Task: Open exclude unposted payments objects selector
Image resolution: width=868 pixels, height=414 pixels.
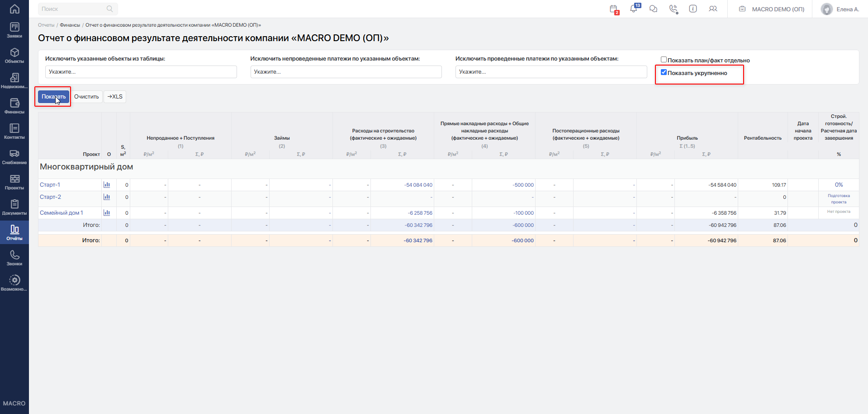Action: click(346, 72)
